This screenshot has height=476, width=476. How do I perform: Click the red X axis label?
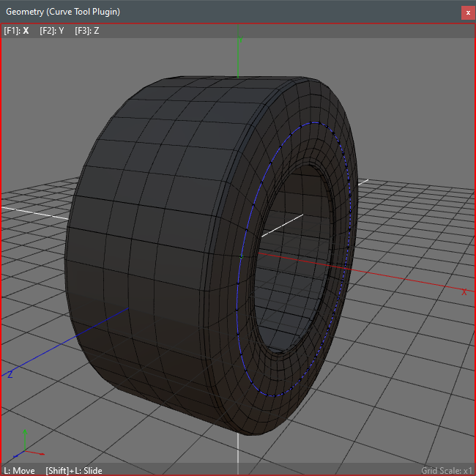click(x=464, y=292)
